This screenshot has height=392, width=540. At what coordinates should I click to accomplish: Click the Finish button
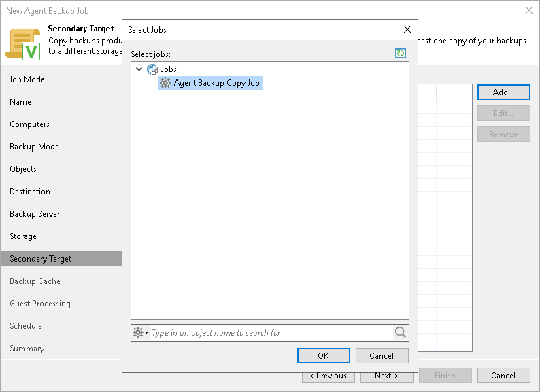pos(445,376)
